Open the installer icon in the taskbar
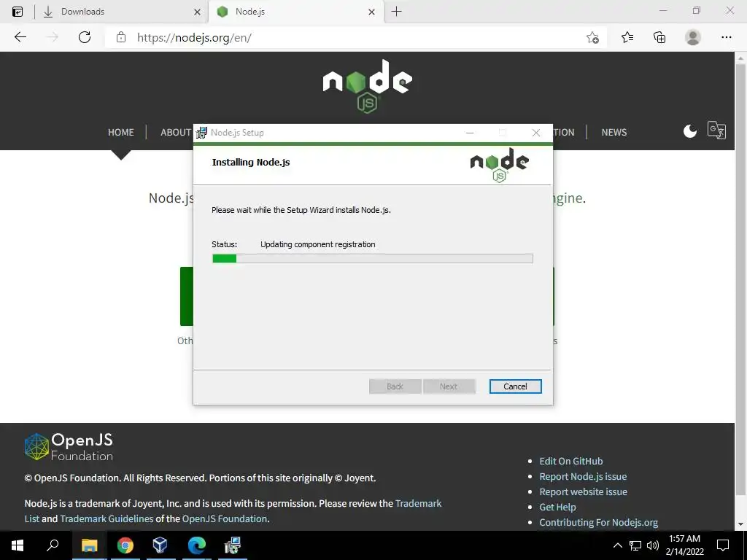Viewport: 747px width, 560px height. pos(233,545)
